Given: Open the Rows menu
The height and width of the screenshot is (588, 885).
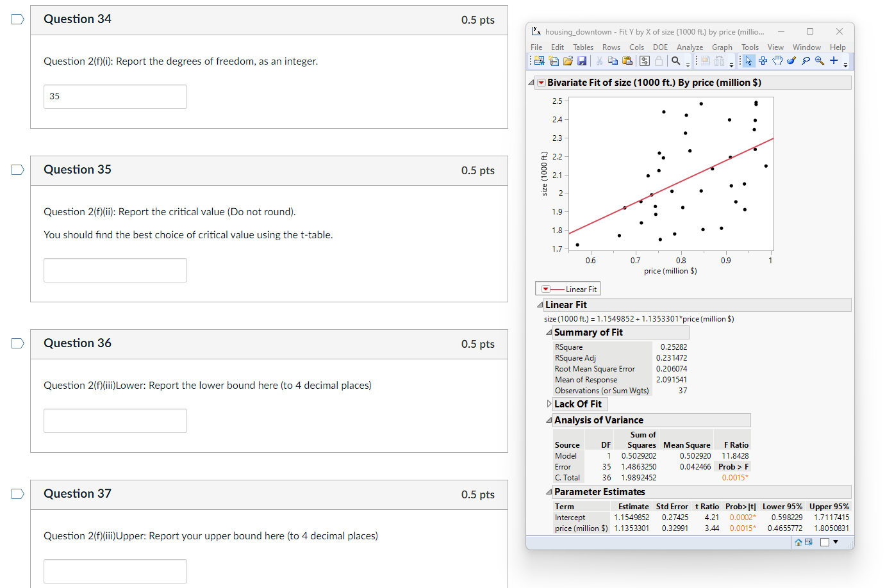Looking at the screenshot, I should (x=611, y=47).
